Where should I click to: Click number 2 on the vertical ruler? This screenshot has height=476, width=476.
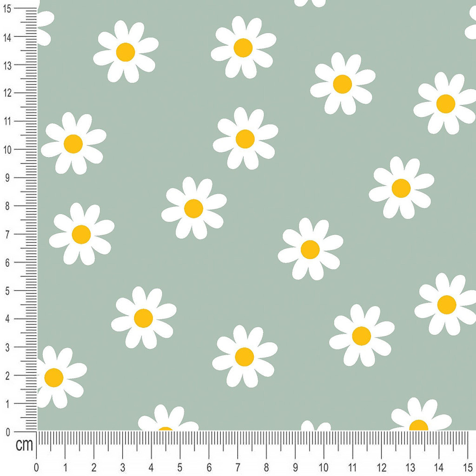[7, 376]
